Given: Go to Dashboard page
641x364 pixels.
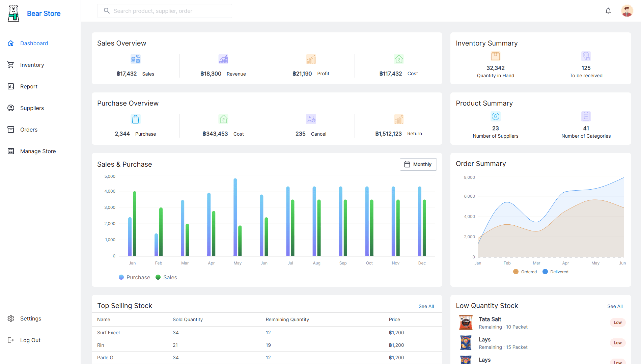Looking at the screenshot, I should coord(34,43).
